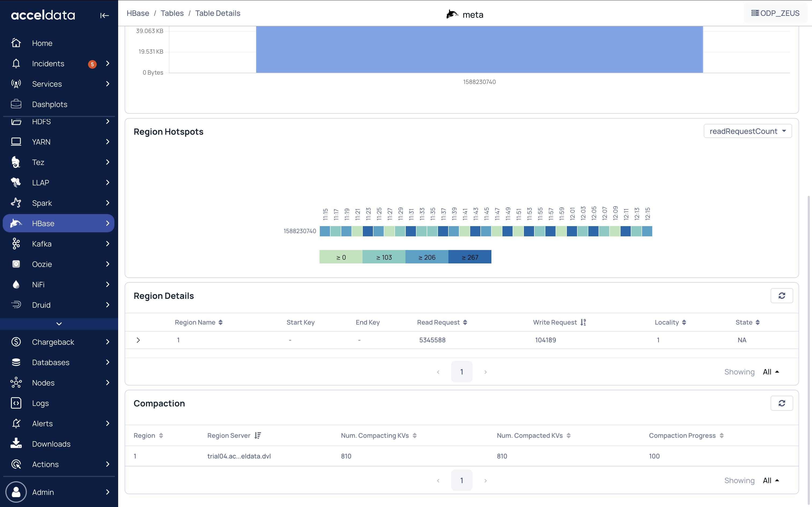This screenshot has width=812, height=507.
Task: Open the readRequestCount metric dropdown
Action: 748,131
